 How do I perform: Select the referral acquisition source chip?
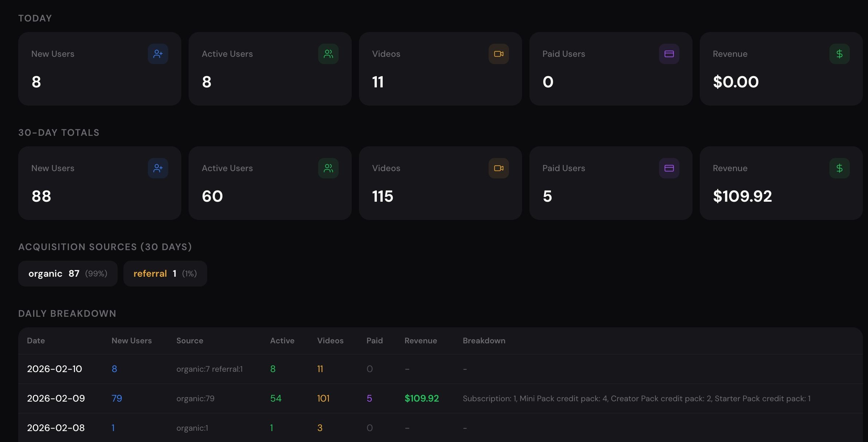coord(165,273)
